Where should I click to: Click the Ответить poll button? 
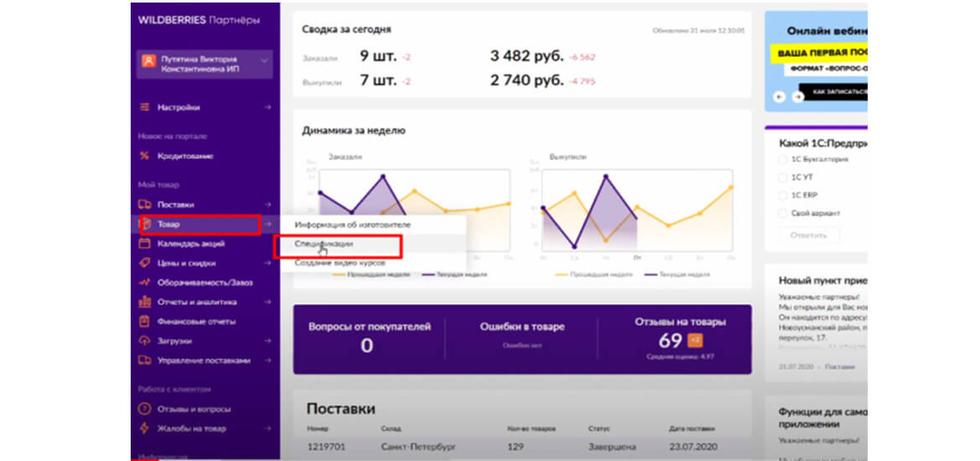click(809, 236)
